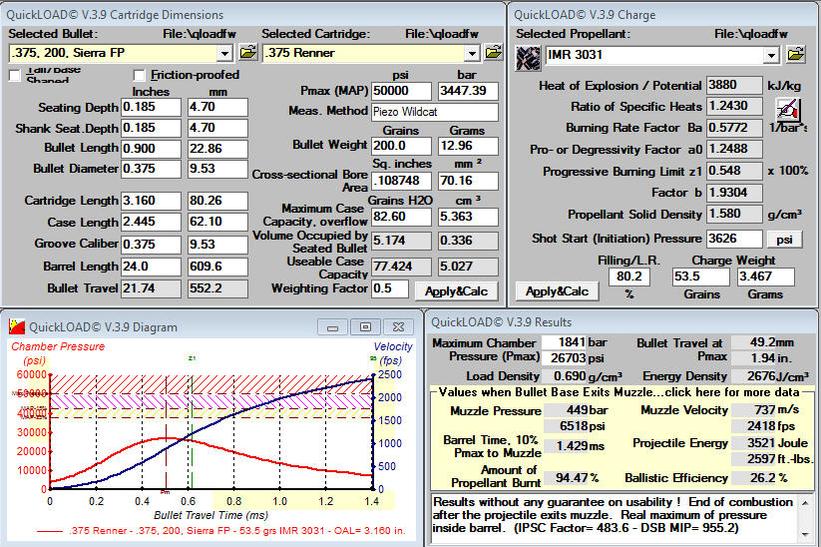The width and height of the screenshot is (821, 547).
Task: Click the red graph icon beside Specific Heats
Action: click(789, 109)
